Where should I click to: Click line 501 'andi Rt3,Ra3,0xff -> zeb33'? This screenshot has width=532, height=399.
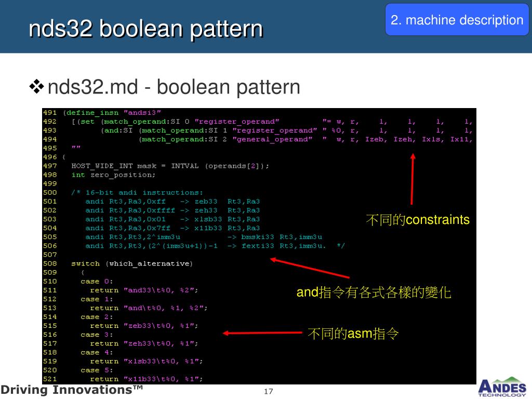point(172,201)
